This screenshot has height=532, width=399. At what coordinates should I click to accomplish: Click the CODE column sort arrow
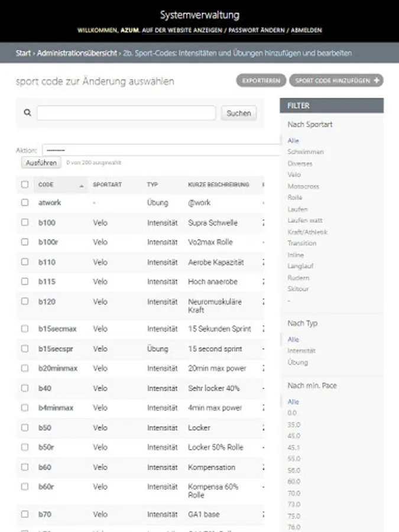(x=81, y=186)
